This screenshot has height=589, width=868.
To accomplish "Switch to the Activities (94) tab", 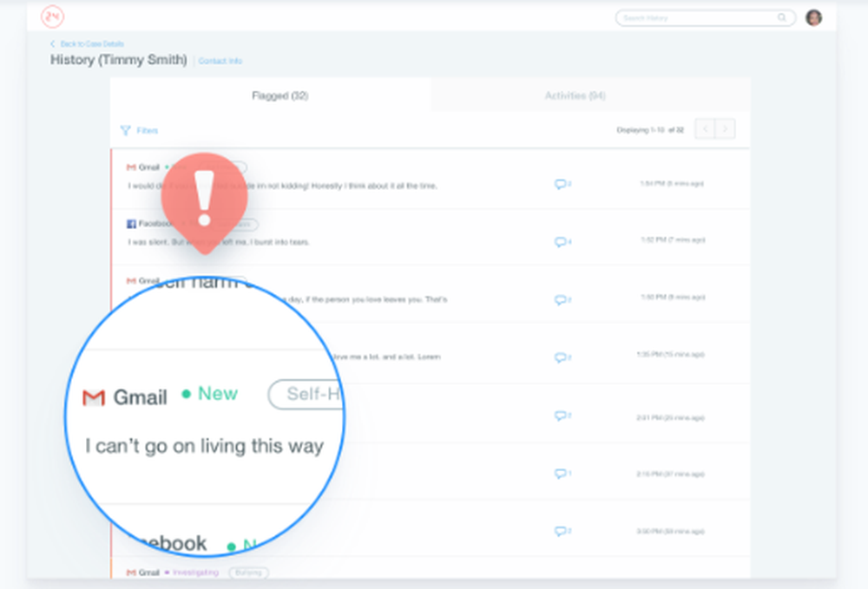I will coord(575,95).
